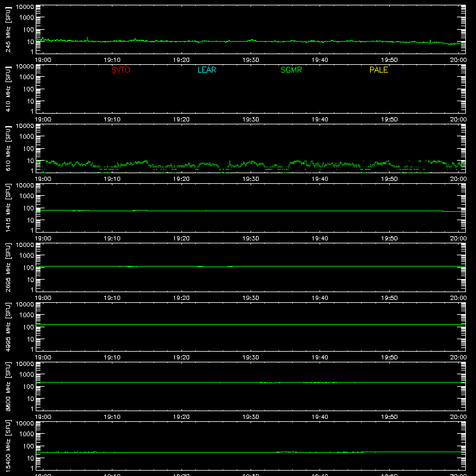Click the 10000 y-axis value of 245 MHz plot
Screen dimensions: 476x476
coord(25,7)
